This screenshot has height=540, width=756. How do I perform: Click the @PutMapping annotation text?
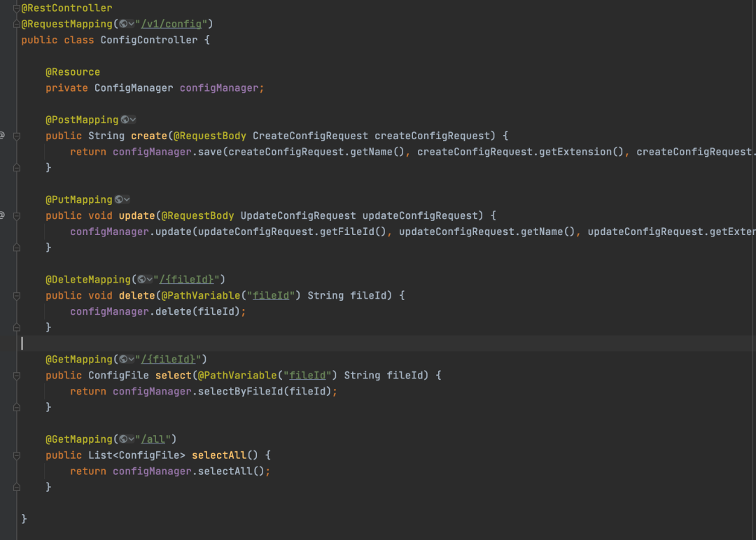[79, 200]
